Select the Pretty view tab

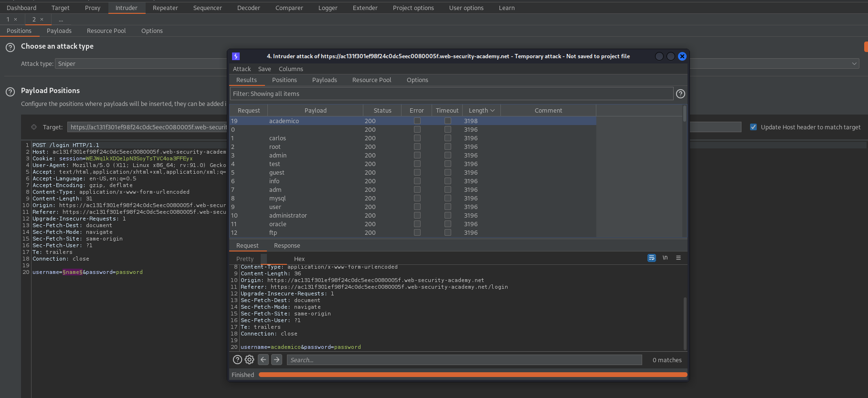point(245,259)
